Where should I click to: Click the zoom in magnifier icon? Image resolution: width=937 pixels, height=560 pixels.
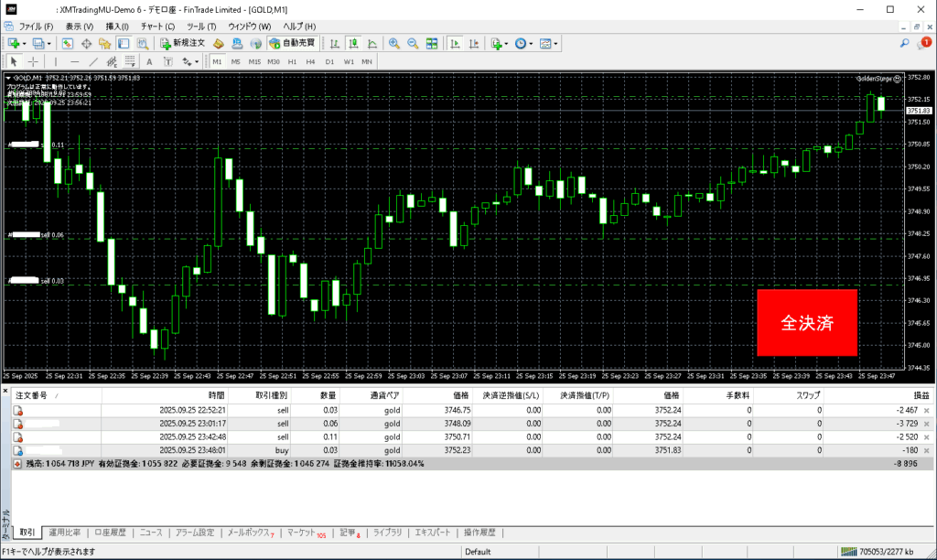point(394,43)
